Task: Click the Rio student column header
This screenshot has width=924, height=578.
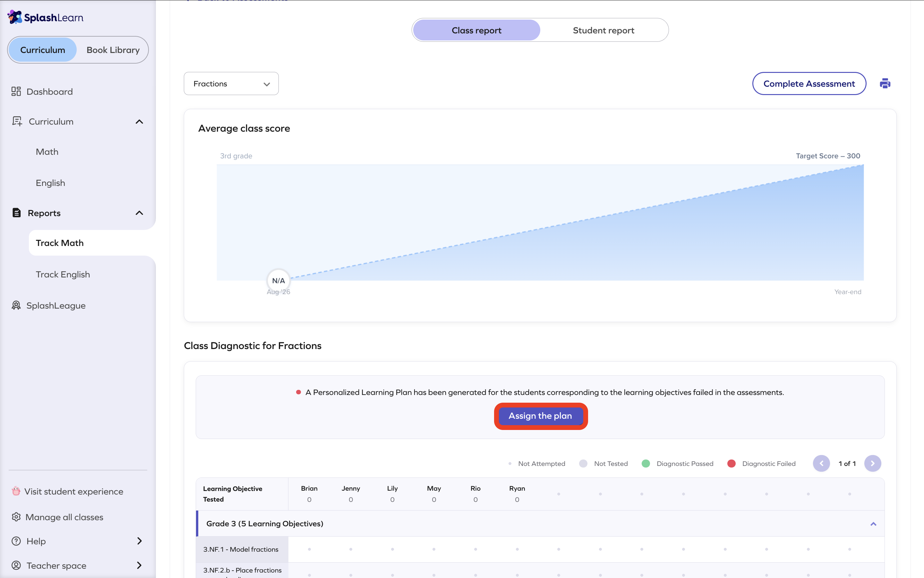Action: click(475, 494)
